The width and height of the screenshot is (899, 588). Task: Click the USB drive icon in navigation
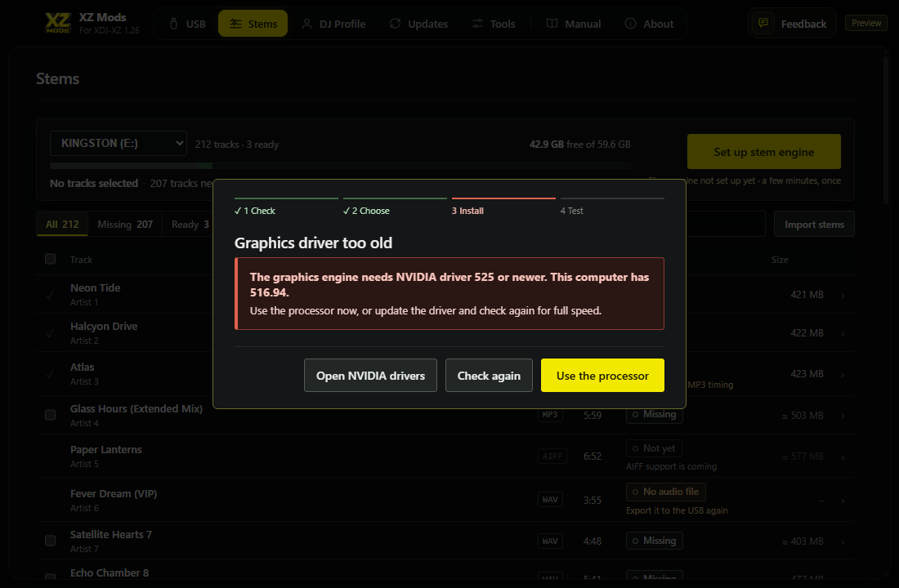174,24
